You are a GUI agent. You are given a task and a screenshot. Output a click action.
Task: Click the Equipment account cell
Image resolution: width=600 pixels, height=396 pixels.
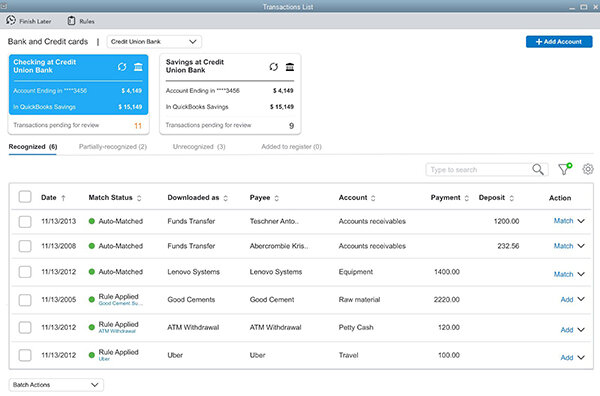point(355,272)
